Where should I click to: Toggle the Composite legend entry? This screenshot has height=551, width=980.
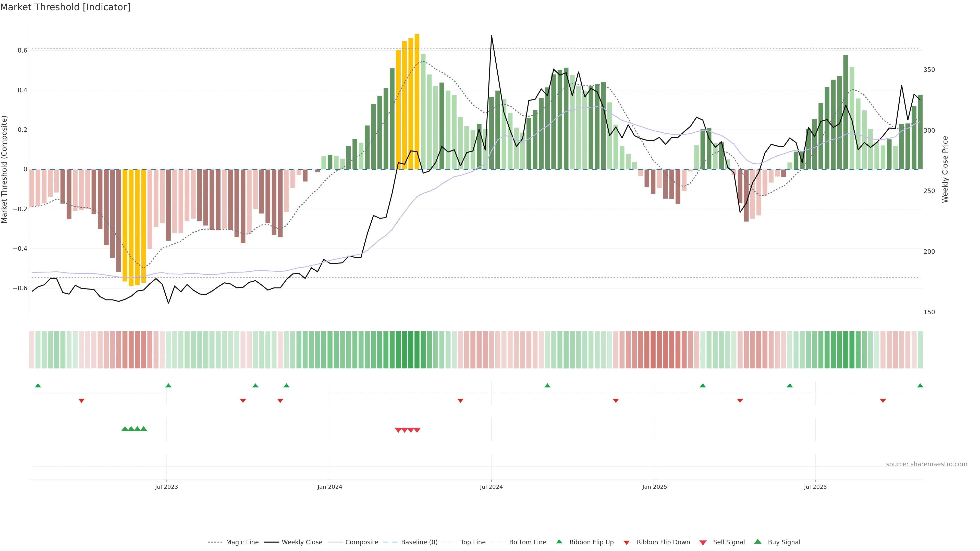(361, 542)
